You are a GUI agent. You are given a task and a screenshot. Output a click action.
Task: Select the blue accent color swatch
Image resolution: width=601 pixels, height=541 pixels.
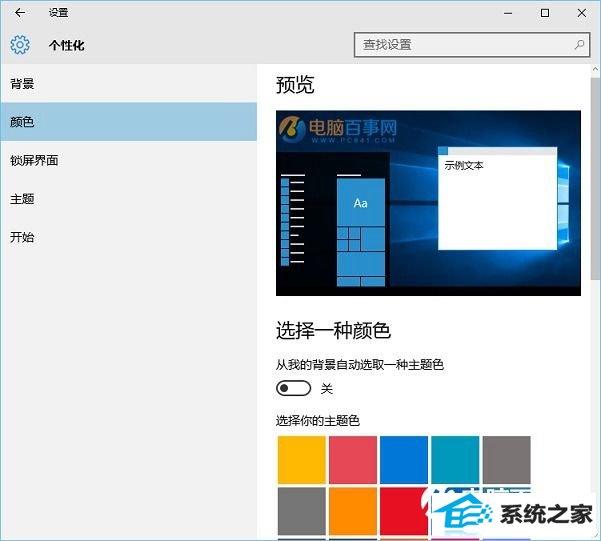(x=403, y=459)
